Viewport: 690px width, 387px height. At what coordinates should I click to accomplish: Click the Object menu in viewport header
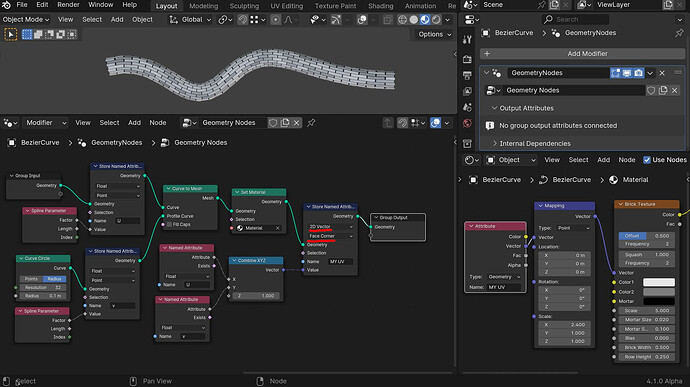click(142, 20)
